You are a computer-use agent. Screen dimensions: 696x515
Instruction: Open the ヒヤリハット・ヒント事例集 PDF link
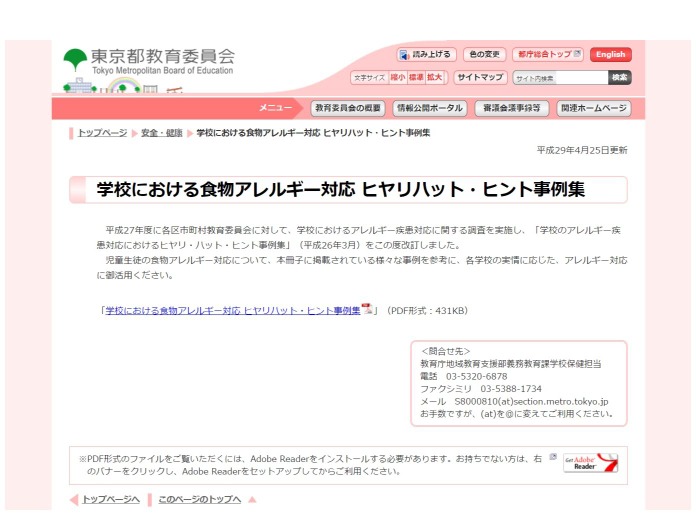(x=233, y=311)
